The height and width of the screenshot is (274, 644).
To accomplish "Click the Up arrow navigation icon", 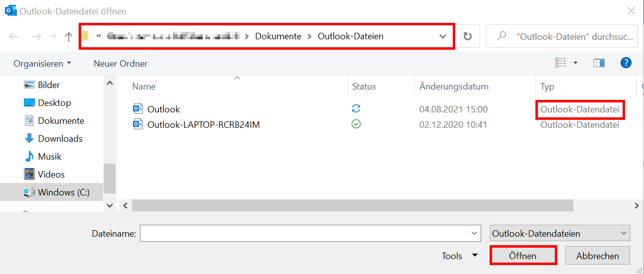I will pyautogui.click(x=69, y=36).
